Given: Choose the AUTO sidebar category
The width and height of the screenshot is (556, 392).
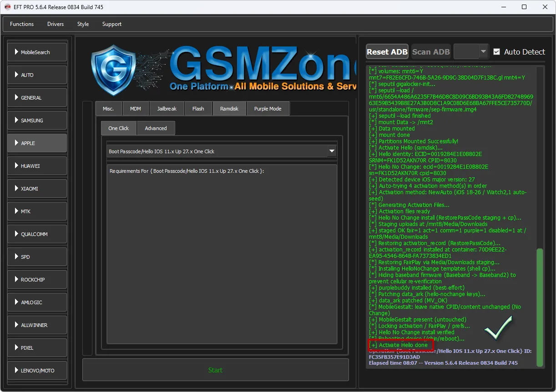Looking at the screenshot, I should (x=37, y=75).
